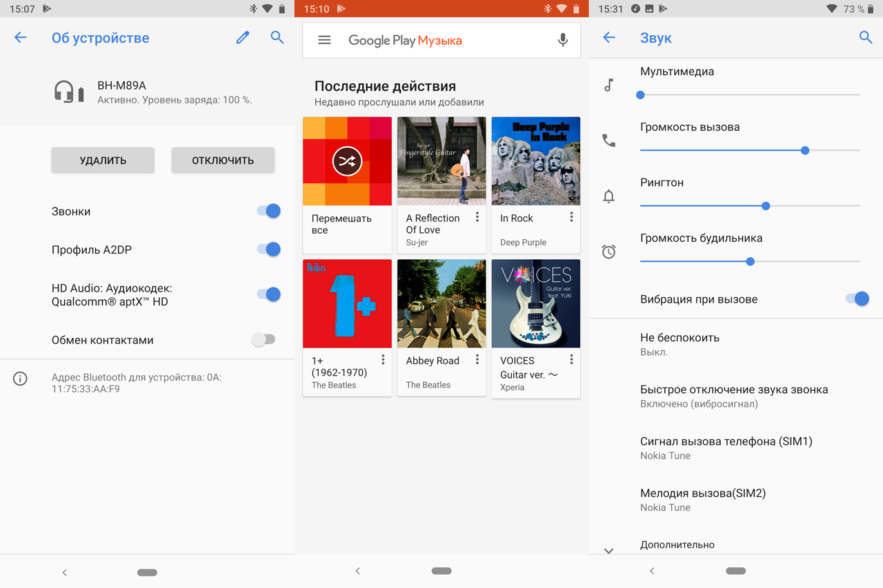The image size is (883, 588).
Task: Disable HD Audio aptX HD switch
Action: pyautogui.click(x=269, y=294)
